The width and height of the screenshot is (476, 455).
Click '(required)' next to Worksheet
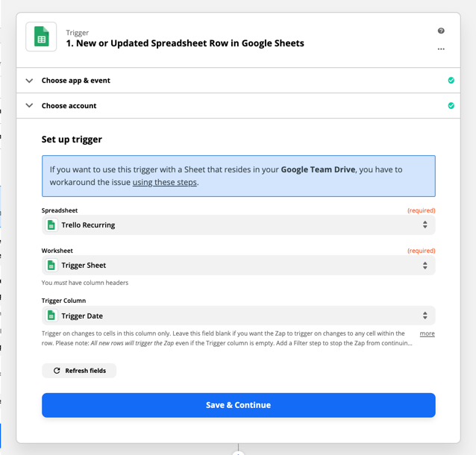point(421,251)
